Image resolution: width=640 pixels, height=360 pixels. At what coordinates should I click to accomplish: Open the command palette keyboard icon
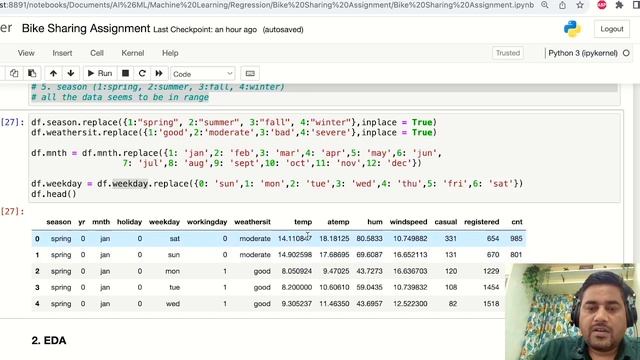click(250, 73)
